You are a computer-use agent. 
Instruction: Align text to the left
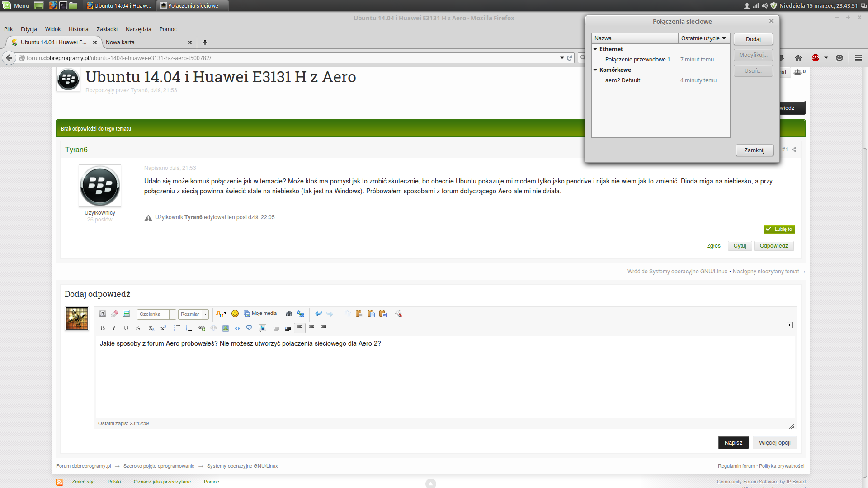click(x=300, y=328)
